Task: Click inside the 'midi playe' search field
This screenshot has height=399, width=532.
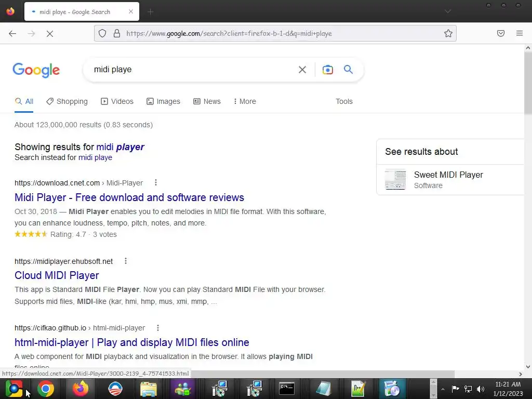Action: tap(190, 70)
